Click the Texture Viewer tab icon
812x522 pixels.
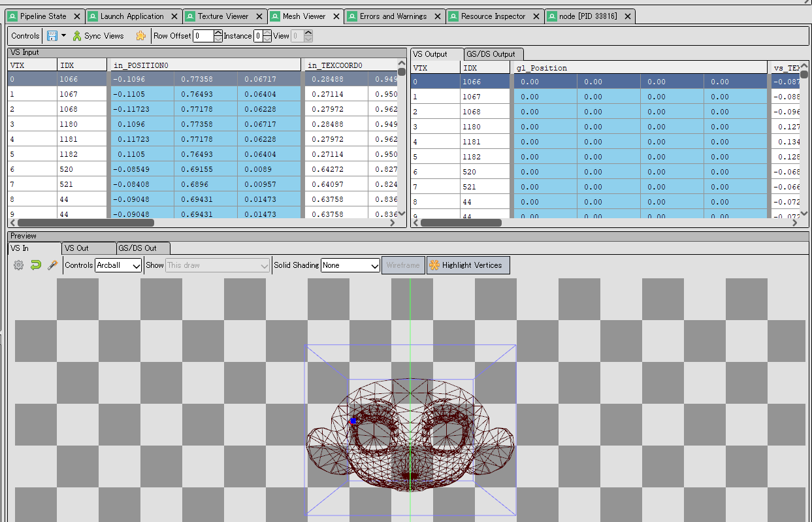tap(190, 16)
